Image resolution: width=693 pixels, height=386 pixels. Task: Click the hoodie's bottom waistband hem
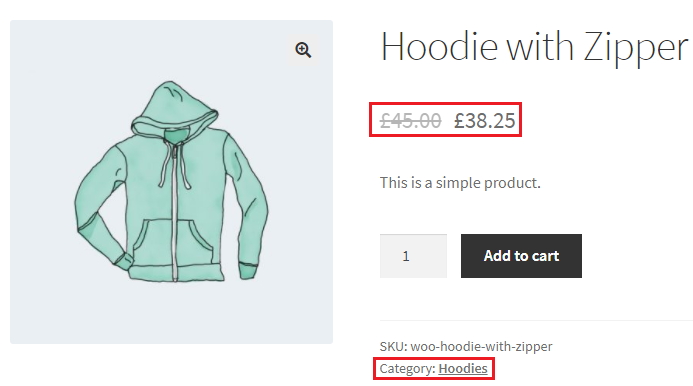[175, 273]
